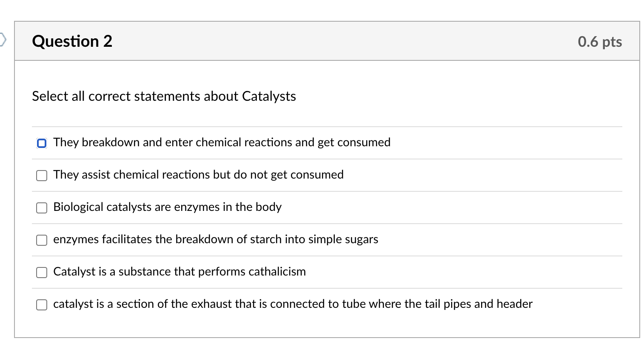
Task: Click the cathalicism statement text
Action: click(179, 272)
